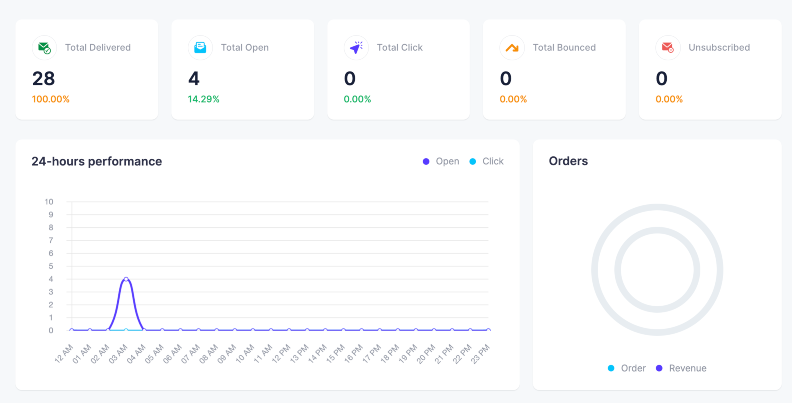Click the 14.29% open rate text
Image resolution: width=792 pixels, height=403 pixels.
pyautogui.click(x=204, y=99)
